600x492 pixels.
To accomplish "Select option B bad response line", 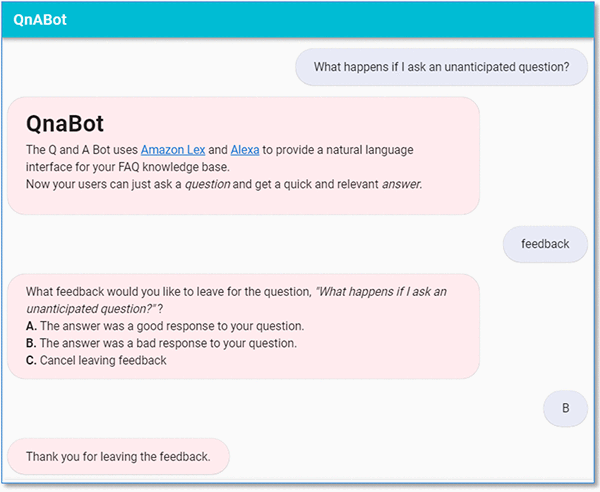I will 161,343.
